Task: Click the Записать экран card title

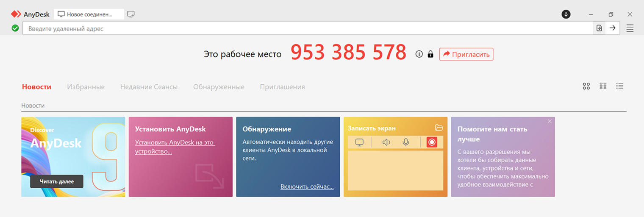Action: point(372,128)
